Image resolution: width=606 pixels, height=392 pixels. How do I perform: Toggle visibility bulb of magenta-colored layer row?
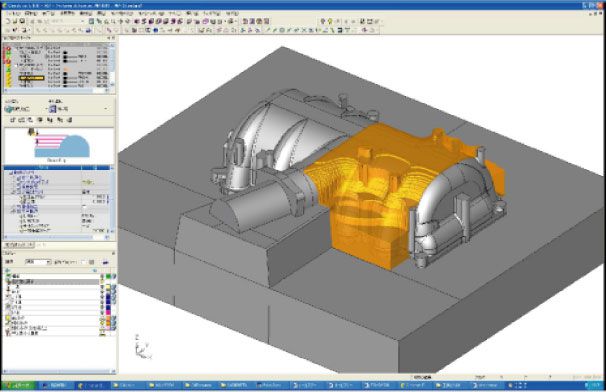tap(102, 312)
